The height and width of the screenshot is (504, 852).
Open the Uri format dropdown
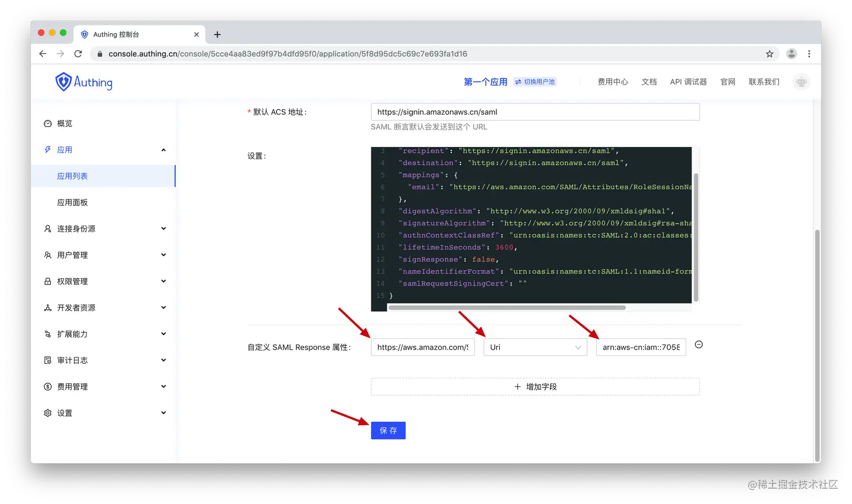click(x=535, y=347)
